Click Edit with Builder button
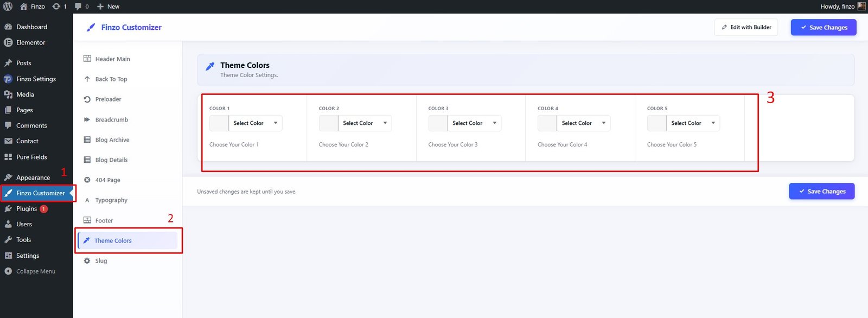The height and width of the screenshot is (318, 868). [746, 27]
